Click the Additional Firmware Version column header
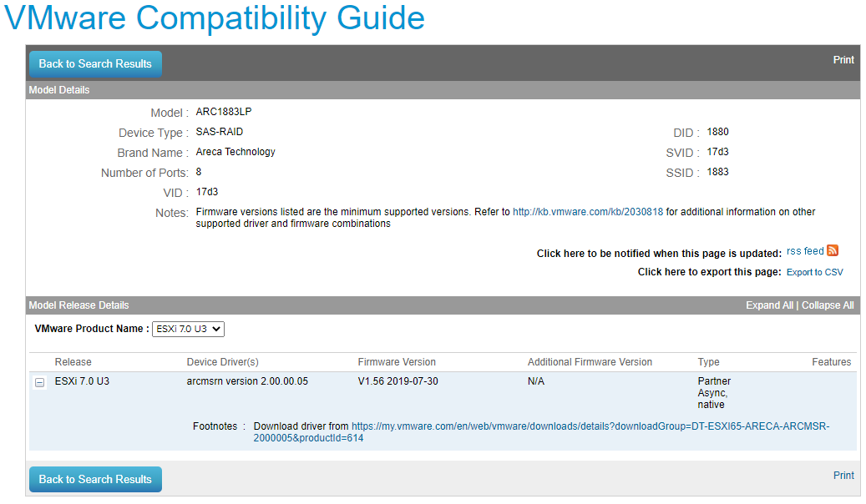Screen dimensions: 866x504 coord(590,362)
